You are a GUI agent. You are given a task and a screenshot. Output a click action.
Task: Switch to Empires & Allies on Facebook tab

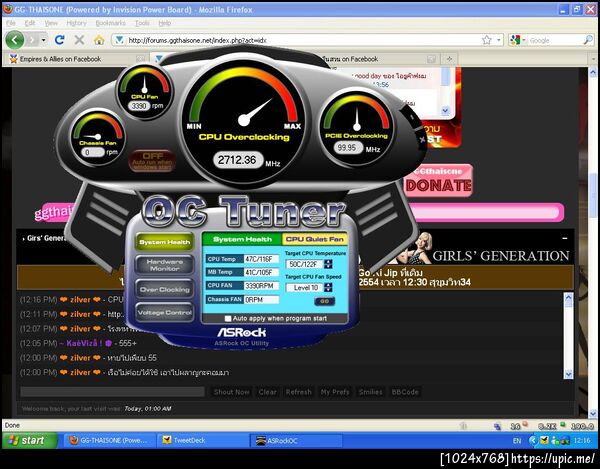[x=77, y=59]
